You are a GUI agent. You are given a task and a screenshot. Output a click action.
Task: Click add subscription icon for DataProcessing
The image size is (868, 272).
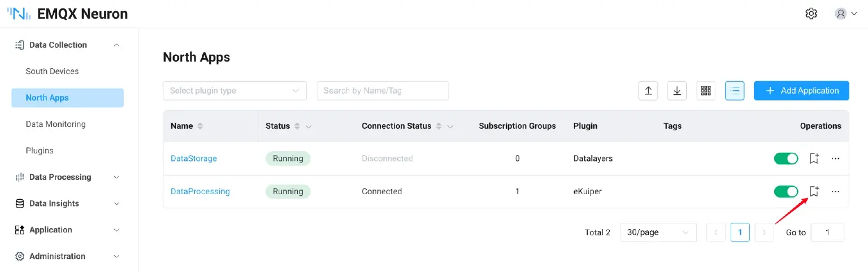coord(814,191)
